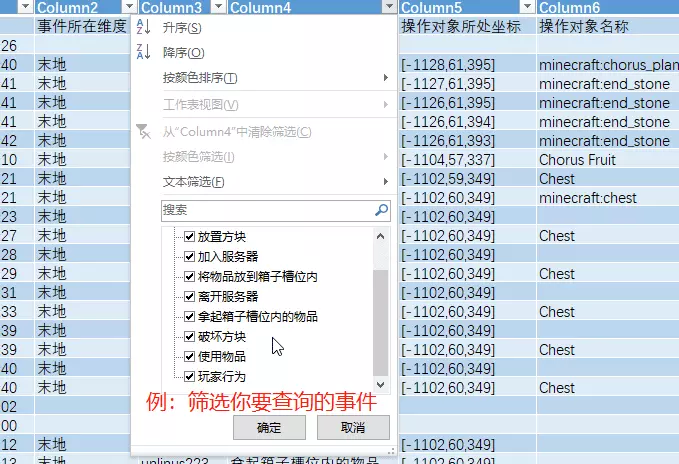Uncheck 拿起箱子槽位内的物品 filter option
The width and height of the screenshot is (679, 464).
click(x=189, y=316)
